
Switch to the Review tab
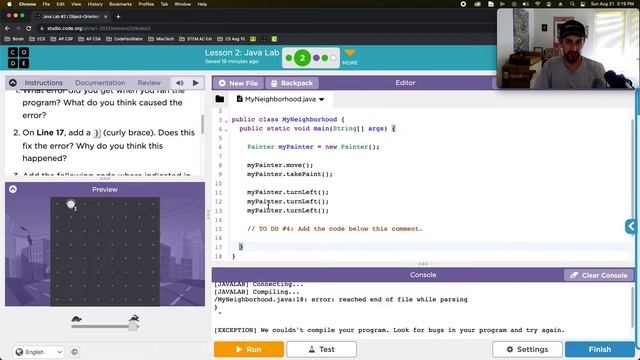(149, 83)
